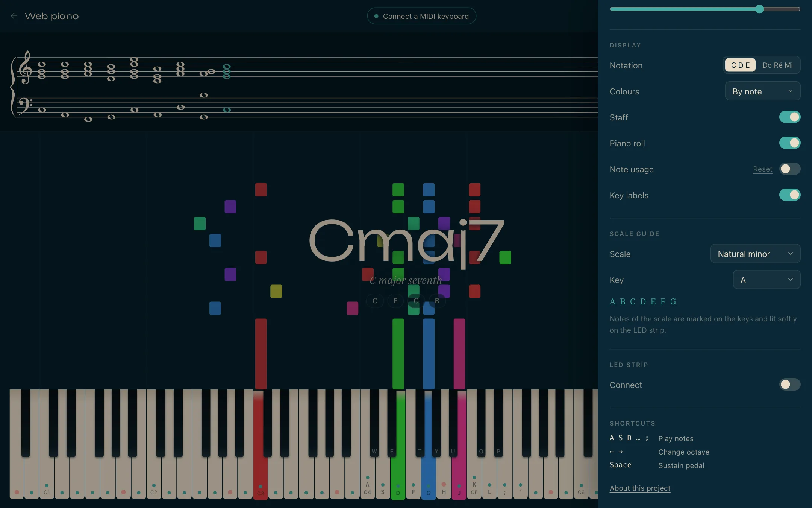Open the Scale Natural minor dropdown

click(x=755, y=254)
